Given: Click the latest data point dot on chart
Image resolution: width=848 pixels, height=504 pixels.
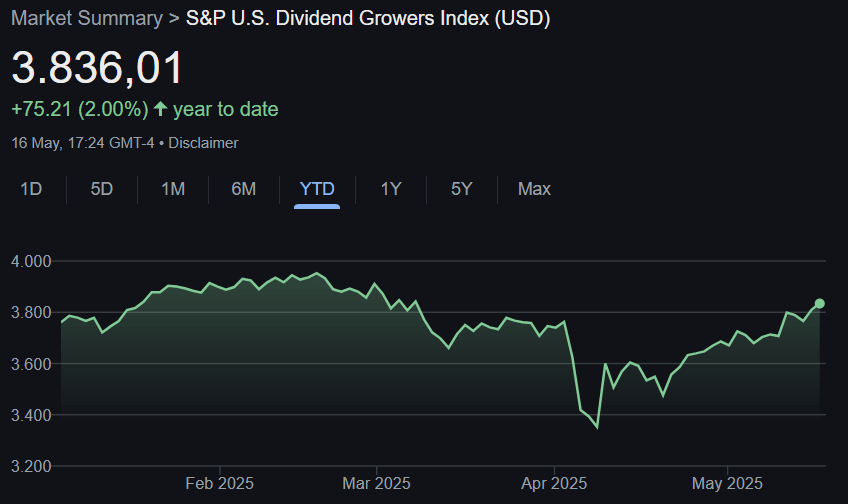Looking at the screenshot, I should click(x=819, y=303).
